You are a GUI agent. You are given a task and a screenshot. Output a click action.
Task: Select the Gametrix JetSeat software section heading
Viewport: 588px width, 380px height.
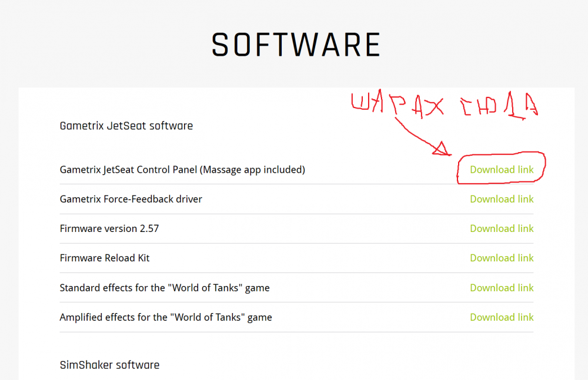(x=126, y=126)
